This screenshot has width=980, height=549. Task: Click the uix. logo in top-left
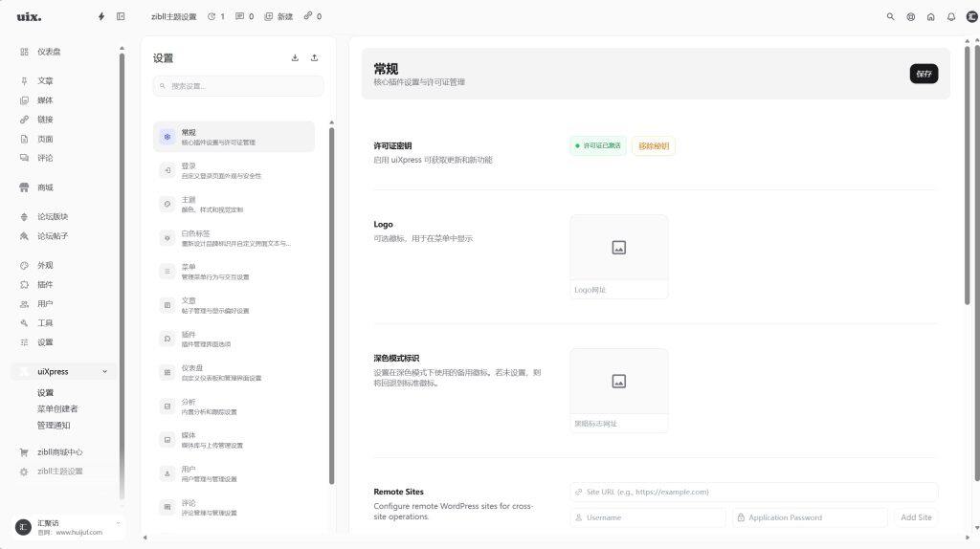(29, 17)
